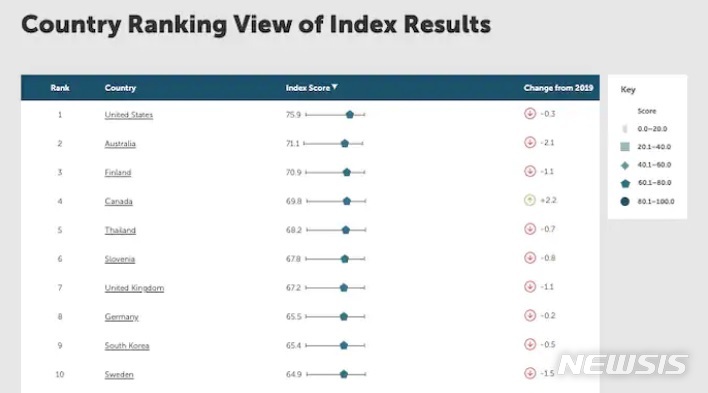Follow the United Kingdom link

point(134,288)
